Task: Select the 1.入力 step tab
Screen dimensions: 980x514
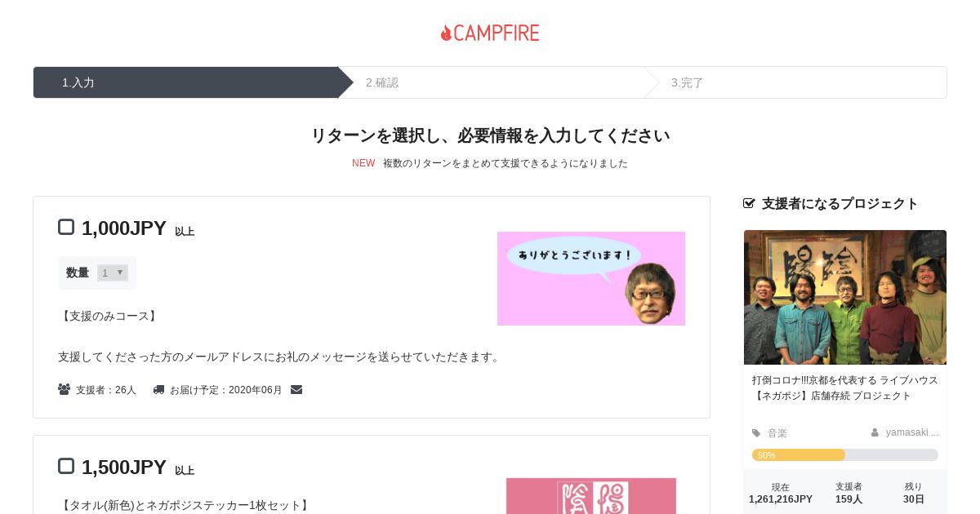Action: coord(186,82)
